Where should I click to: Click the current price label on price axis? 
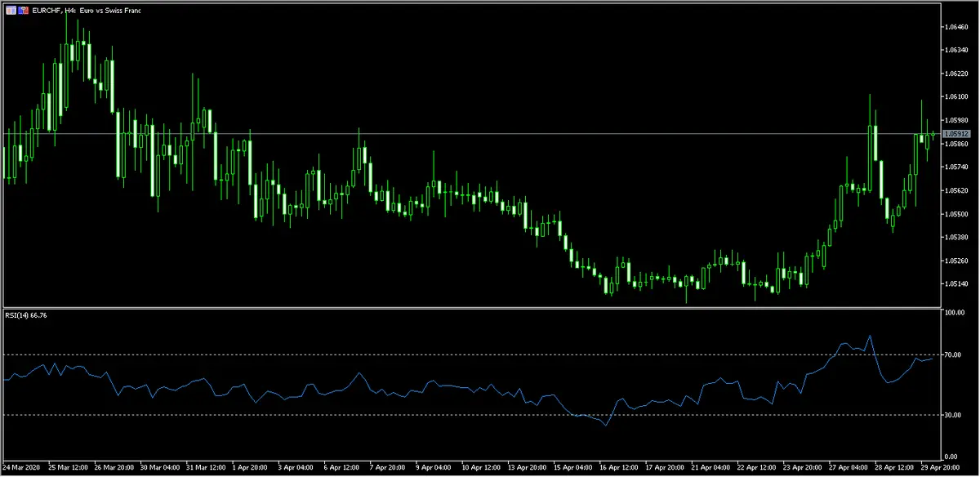pyautogui.click(x=955, y=133)
